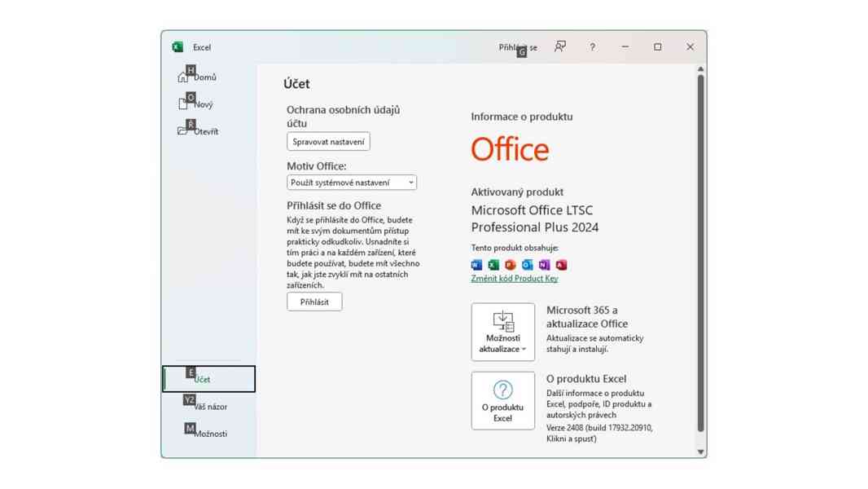This screenshot has width=868, height=489.
Task: Click Spravovat nastavení button
Action: tap(328, 142)
